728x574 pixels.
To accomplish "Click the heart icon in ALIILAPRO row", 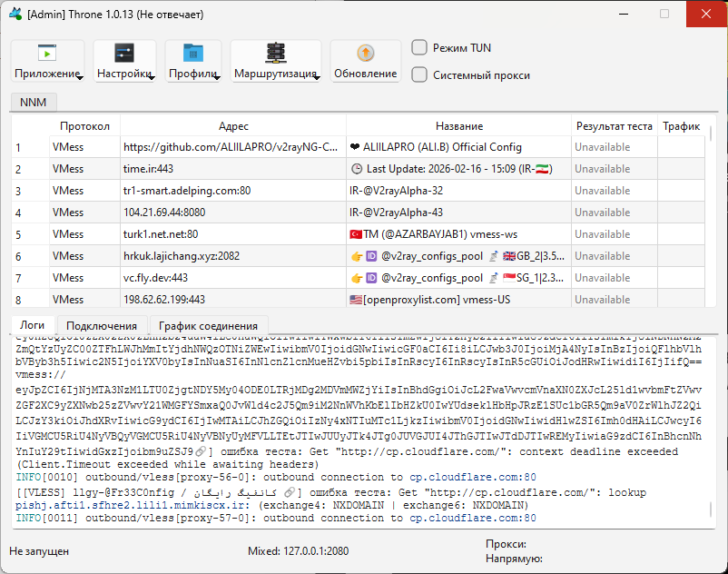I will 354,147.
